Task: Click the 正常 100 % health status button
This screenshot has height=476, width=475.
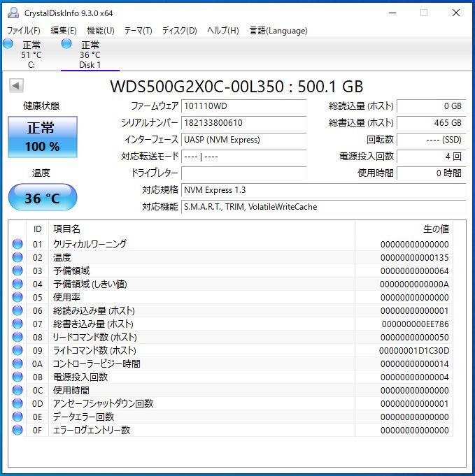Action: pos(43,137)
